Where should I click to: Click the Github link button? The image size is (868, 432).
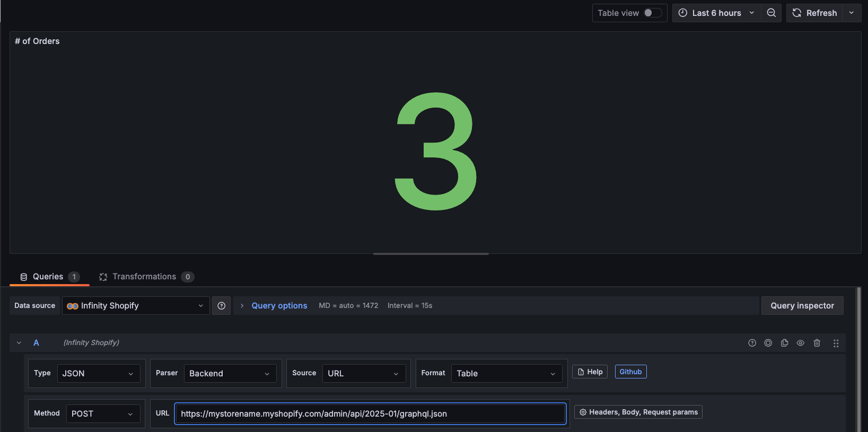tap(630, 372)
